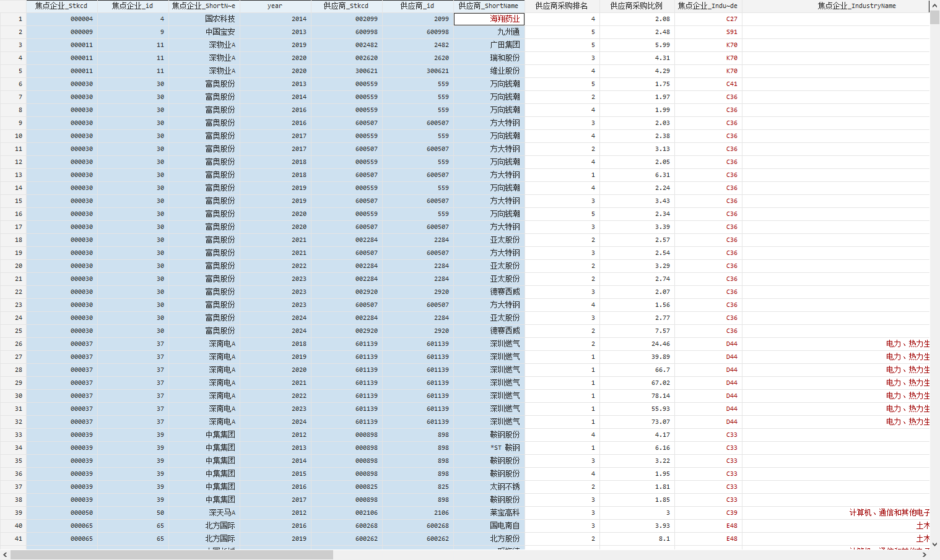
Task: Click the horizontal scrollbar thumb
Action: tap(172, 555)
